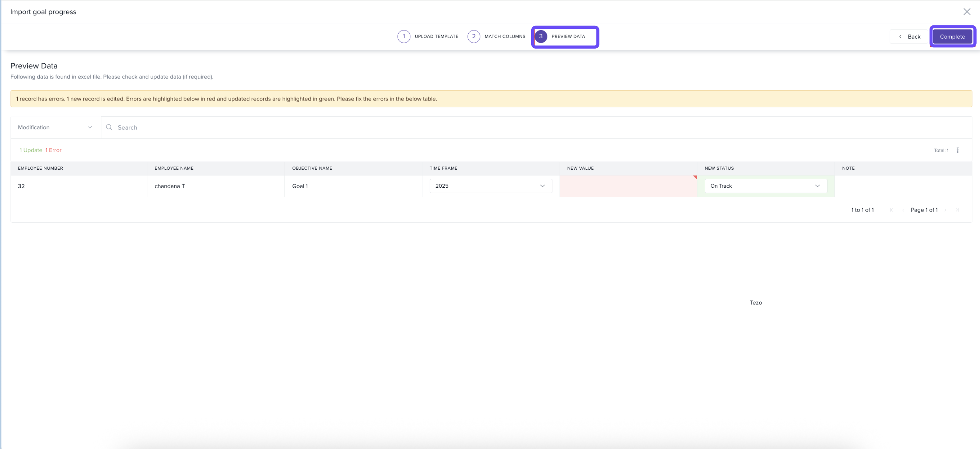Close the Import goal progress dialog
This screenshot has height=449, width=980.
coord(966,12)
